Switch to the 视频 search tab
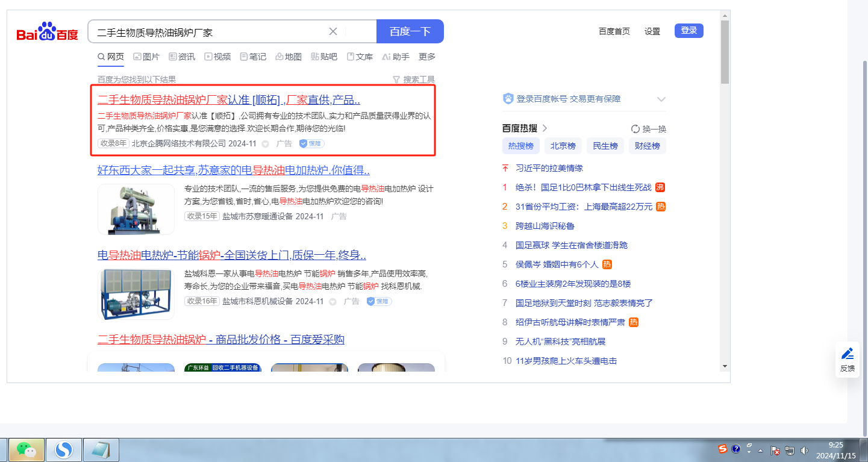The image size is (868, 462). [x=217, y=57]
